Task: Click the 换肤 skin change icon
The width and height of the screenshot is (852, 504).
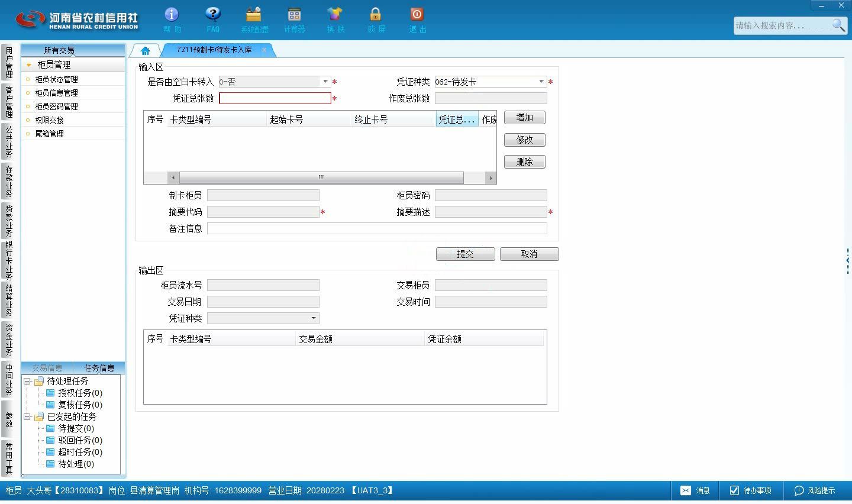Action: (335, 14)
